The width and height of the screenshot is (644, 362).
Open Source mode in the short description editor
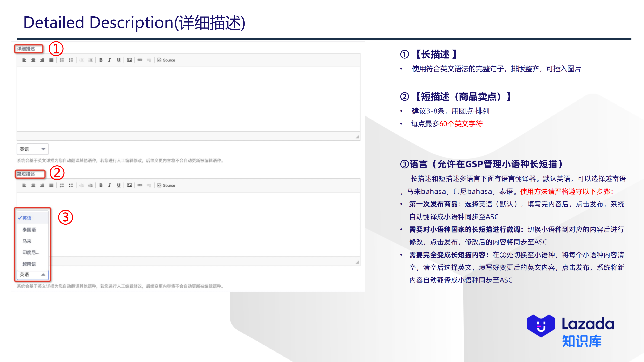164,185
